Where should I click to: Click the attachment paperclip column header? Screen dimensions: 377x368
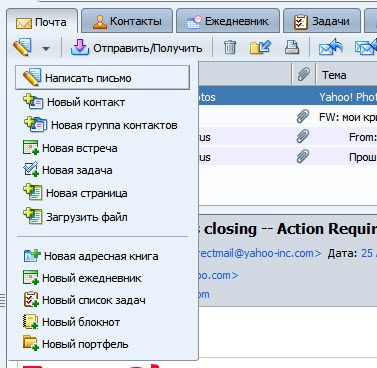pos(303,74)
